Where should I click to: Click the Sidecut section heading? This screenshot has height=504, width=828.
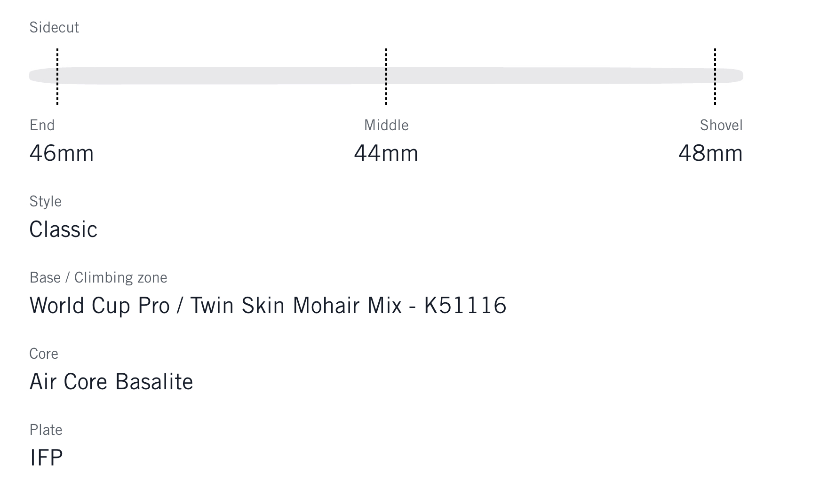pos(54,28)
